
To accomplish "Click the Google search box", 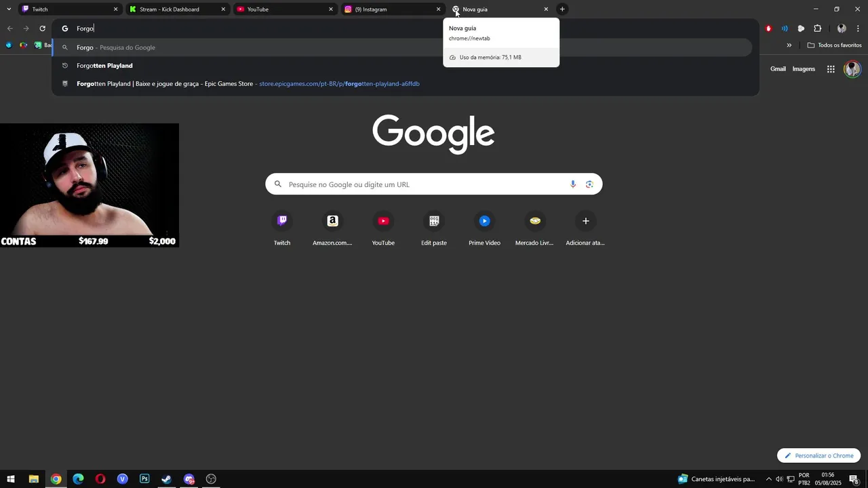I will [433, 184].
